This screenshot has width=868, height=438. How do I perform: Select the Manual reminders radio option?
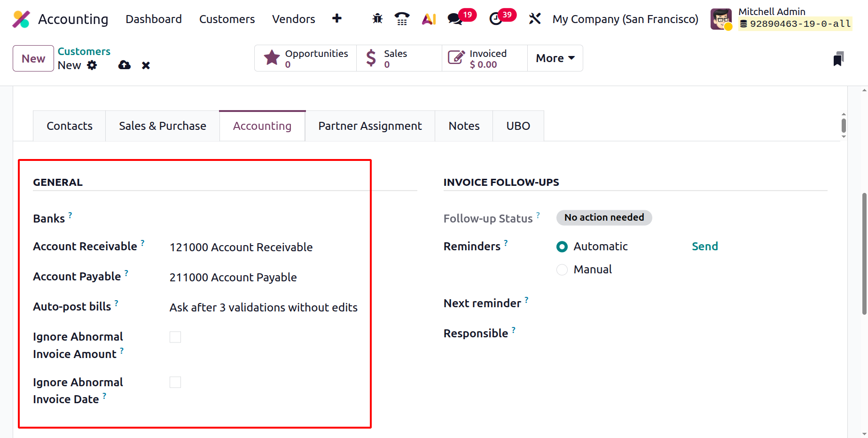(562, 270)
